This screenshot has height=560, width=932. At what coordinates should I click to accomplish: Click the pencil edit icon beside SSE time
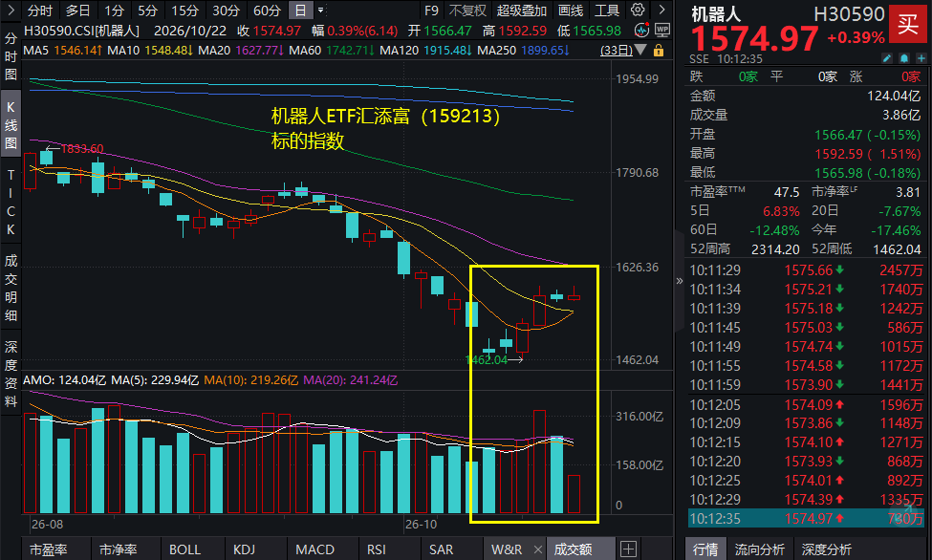point(887,58)
